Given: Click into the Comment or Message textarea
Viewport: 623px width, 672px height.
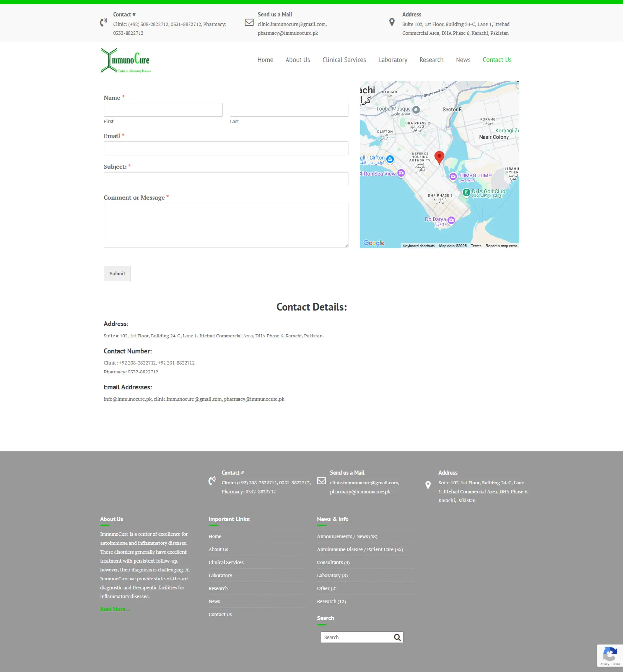Looking at the screenshot, I should [226, 225].
